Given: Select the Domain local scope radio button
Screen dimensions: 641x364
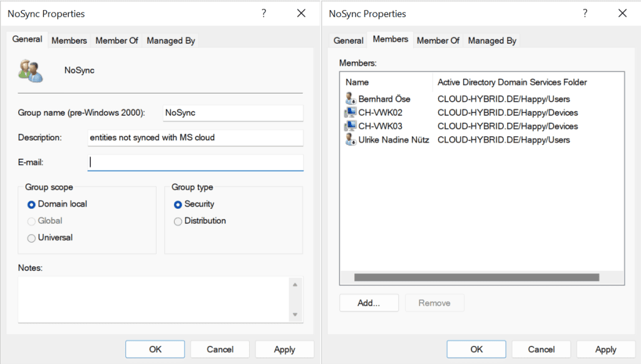Looking at the screenshot, I should pos(32,205).
